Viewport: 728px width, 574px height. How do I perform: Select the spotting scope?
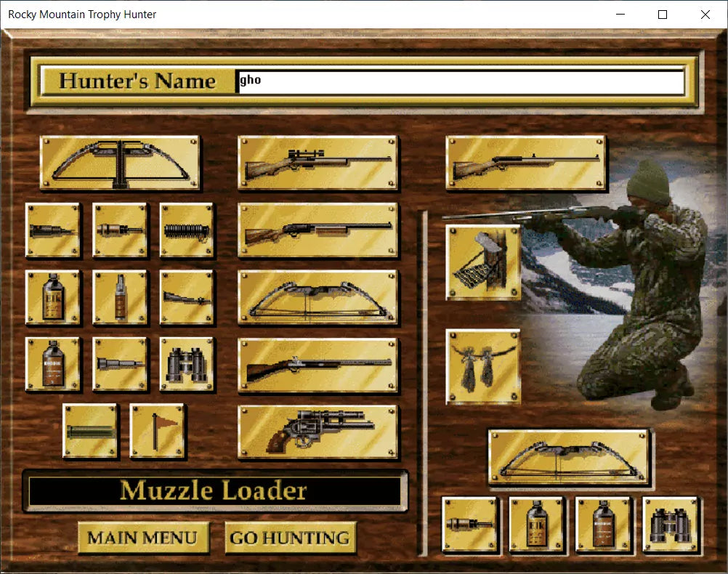[120, 363]
